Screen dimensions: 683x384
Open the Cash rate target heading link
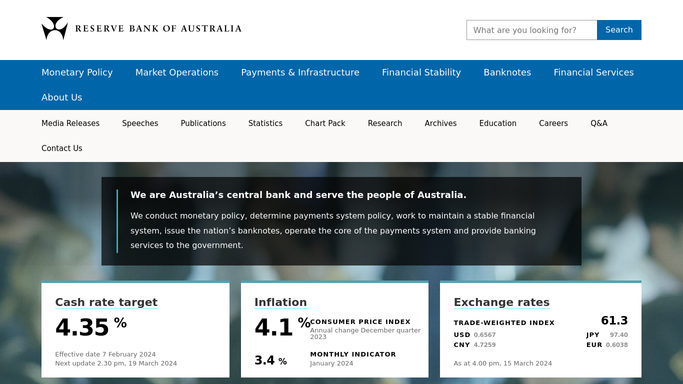click(x=106, y=302)
